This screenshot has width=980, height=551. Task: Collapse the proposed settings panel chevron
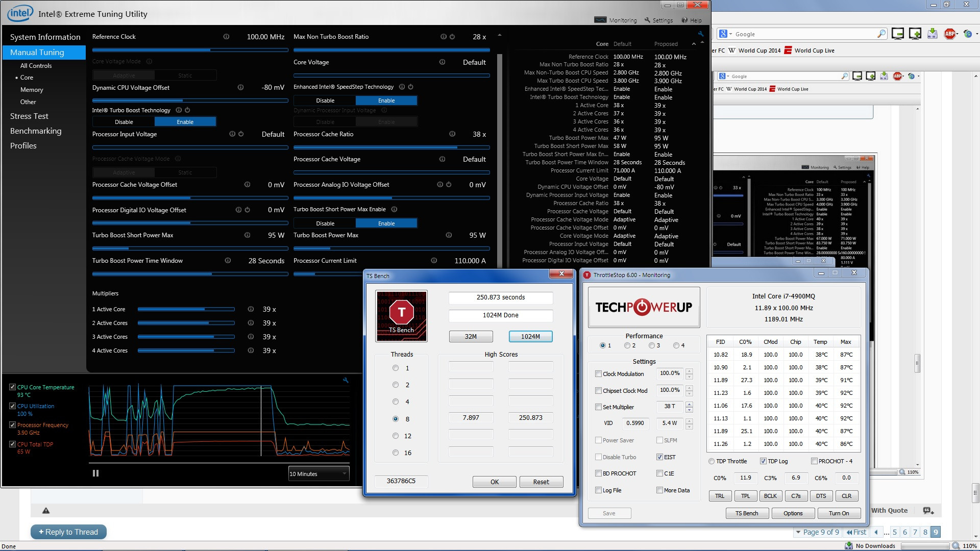click(x=694, y=44)
